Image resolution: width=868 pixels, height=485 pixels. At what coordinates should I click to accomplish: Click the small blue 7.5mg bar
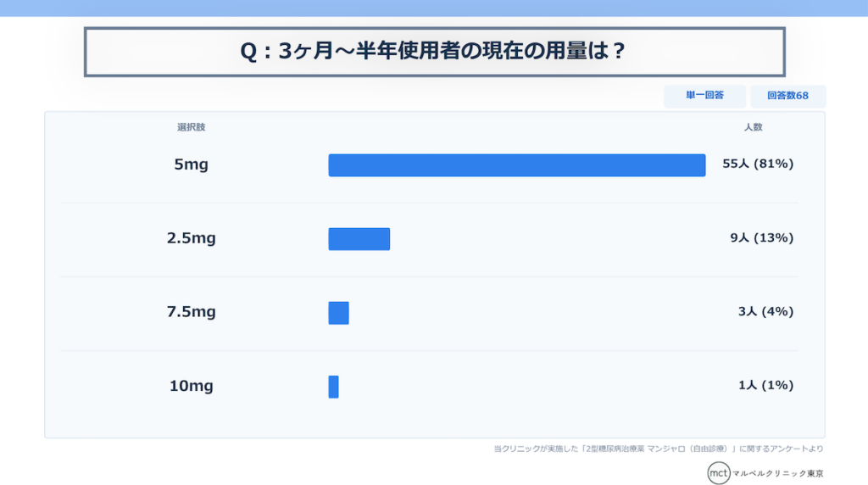(338, 313)
